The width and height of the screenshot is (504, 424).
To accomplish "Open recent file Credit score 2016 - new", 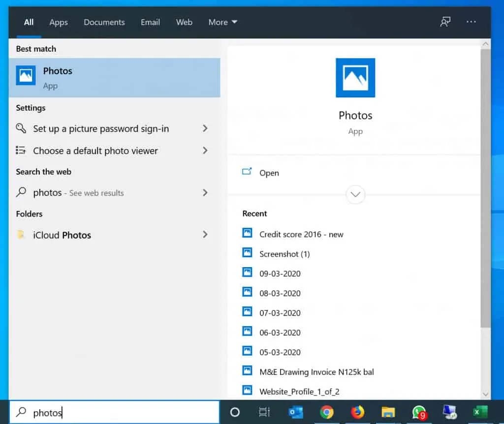I will tap(301, 234).
